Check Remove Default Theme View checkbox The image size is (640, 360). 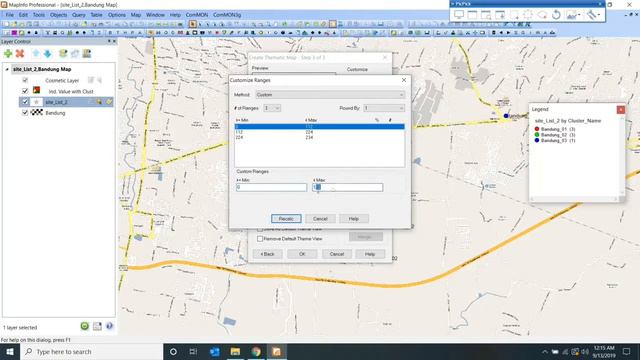pyautogui.click(x=260, y=238)
